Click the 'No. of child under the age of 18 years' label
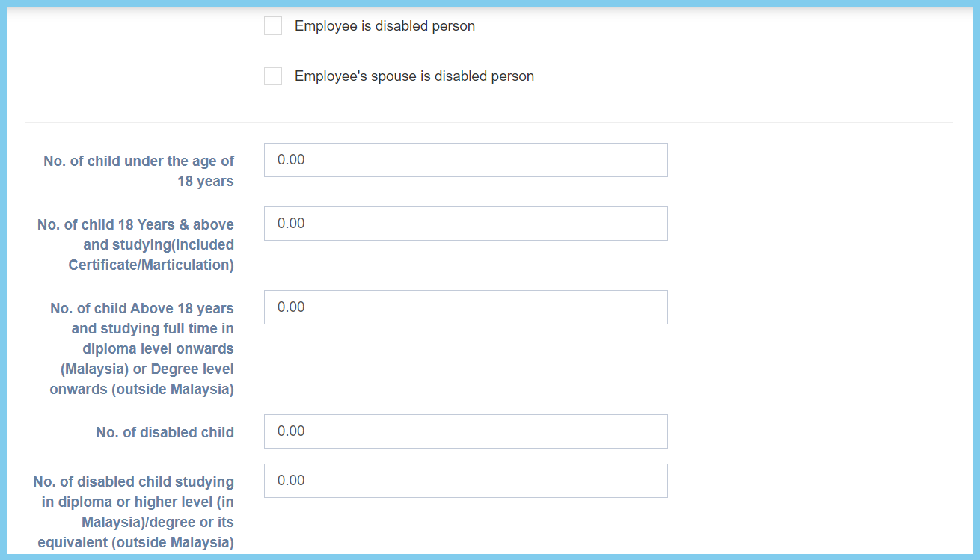Screen dimensions: 980x560 [138, 171]
